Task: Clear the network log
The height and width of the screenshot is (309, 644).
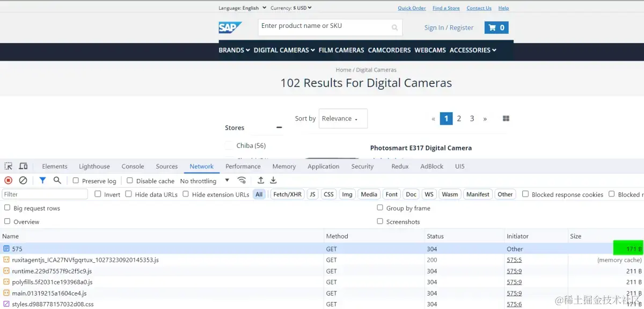Action: [23, 181]
